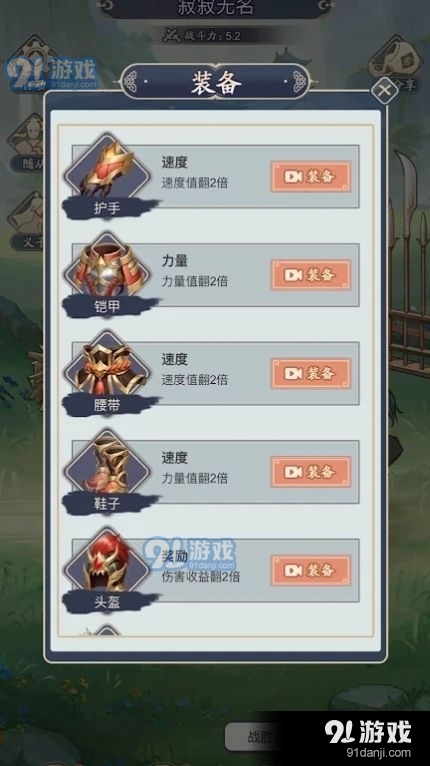Click the 装备 dialog title banner
Viewport: 430px width, 766px height.
point(215,83)
